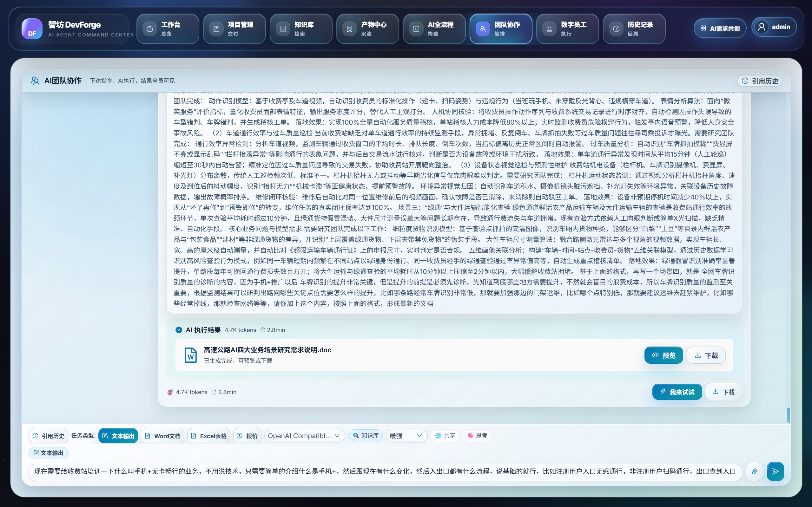Switch to AI全流程 构建 tab

434,29
